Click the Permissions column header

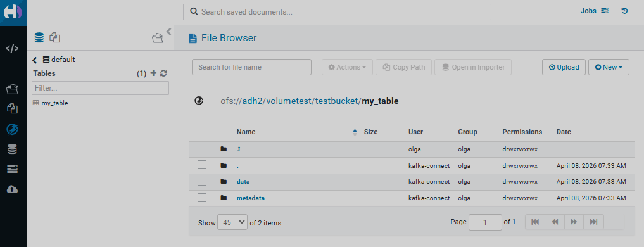pos(522,132)
